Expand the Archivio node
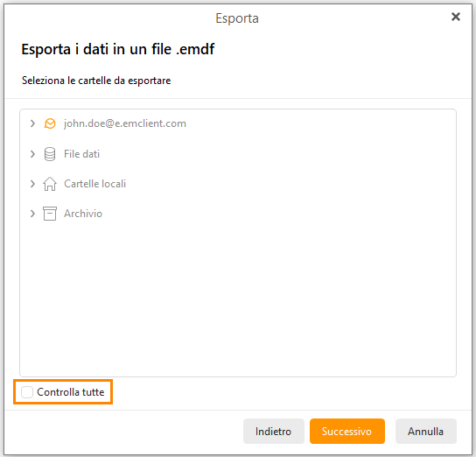Viewport: 476px width, 457px height. point(32,214)
